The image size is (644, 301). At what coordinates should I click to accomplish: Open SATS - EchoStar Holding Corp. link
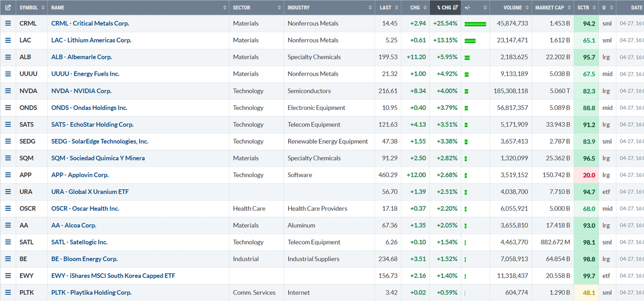point(92,124)
